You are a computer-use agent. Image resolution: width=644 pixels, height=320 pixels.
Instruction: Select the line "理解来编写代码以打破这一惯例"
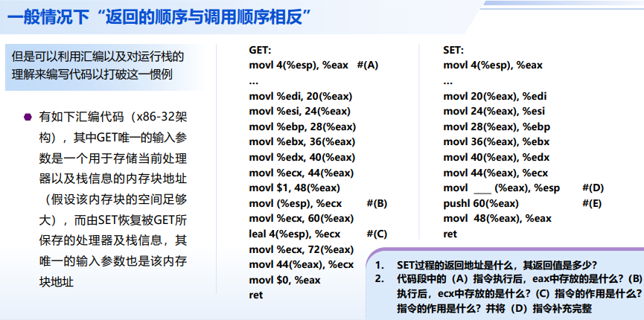92,74
